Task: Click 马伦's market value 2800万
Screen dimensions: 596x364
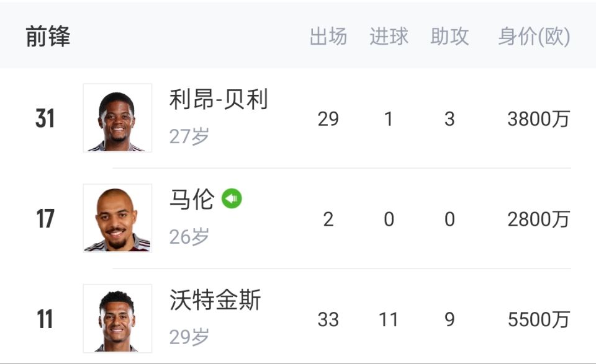Action: (x=538, y=219)
